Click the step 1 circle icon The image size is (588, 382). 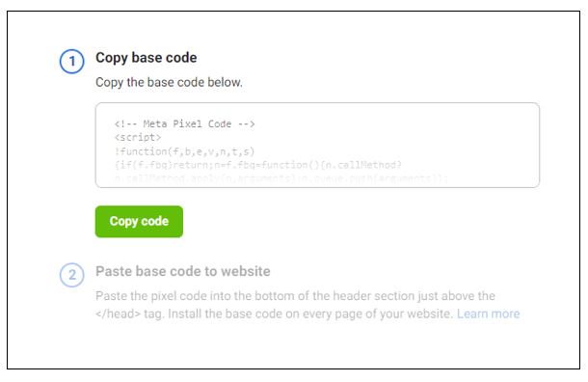(x=71, y=61)
